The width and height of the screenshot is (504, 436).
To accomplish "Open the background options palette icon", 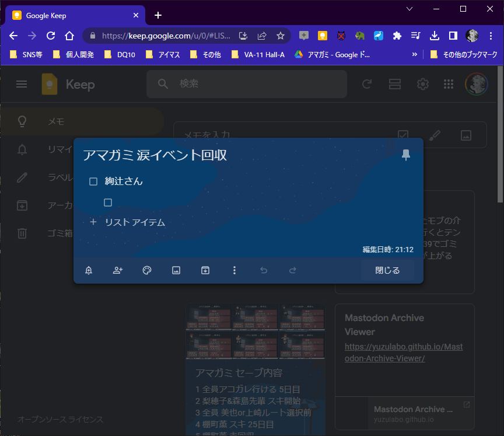I will pos(147,270).
